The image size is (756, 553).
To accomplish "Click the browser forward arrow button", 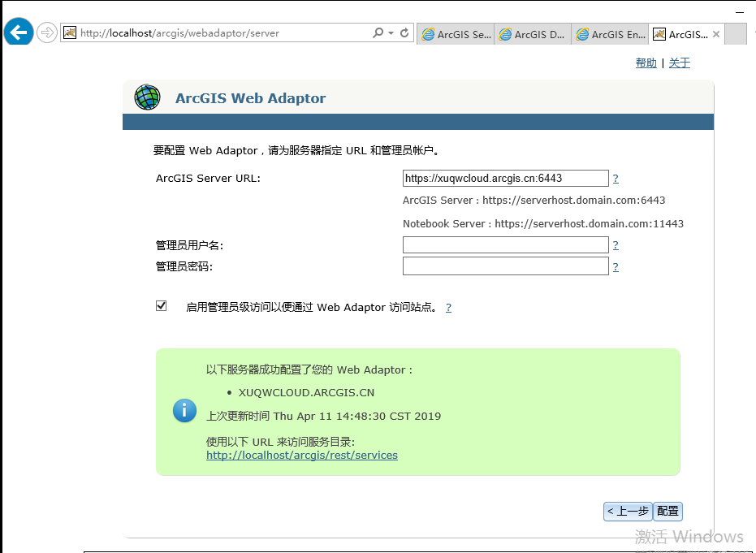I will 47,32.
